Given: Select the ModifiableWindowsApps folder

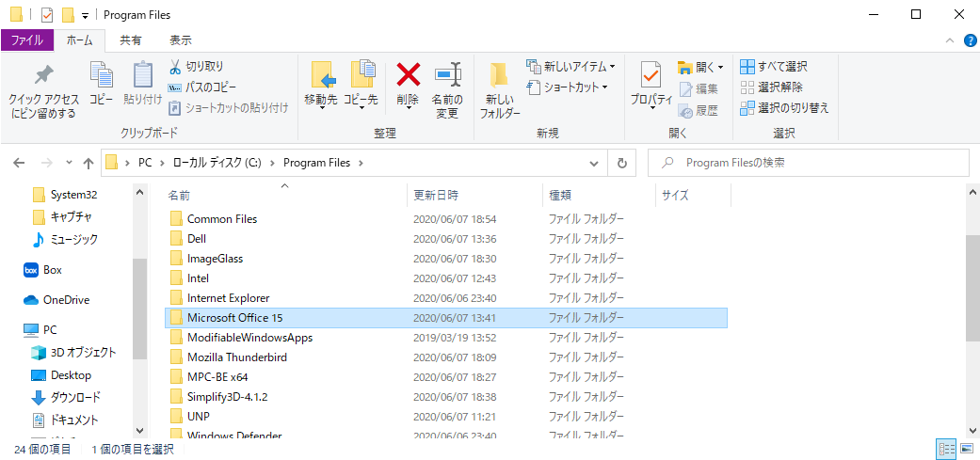Looking at the screenshot, I should [445, 338].
